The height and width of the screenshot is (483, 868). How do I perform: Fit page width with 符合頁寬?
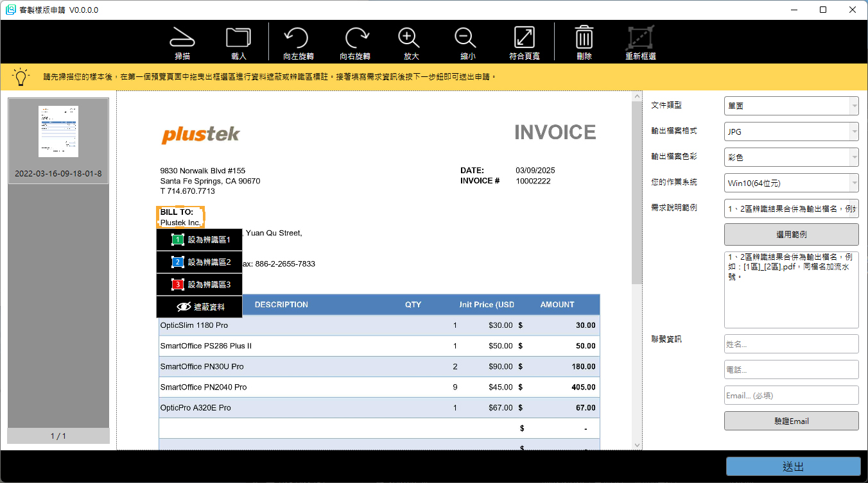tap(524, 43)
